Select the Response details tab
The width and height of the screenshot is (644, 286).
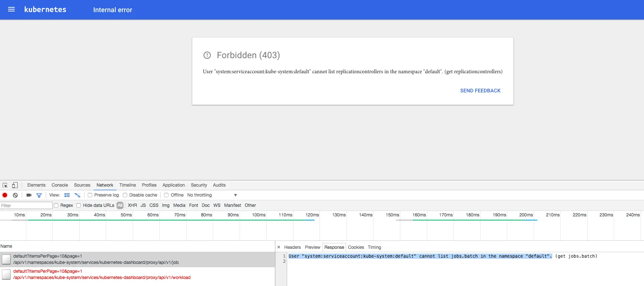334,247
